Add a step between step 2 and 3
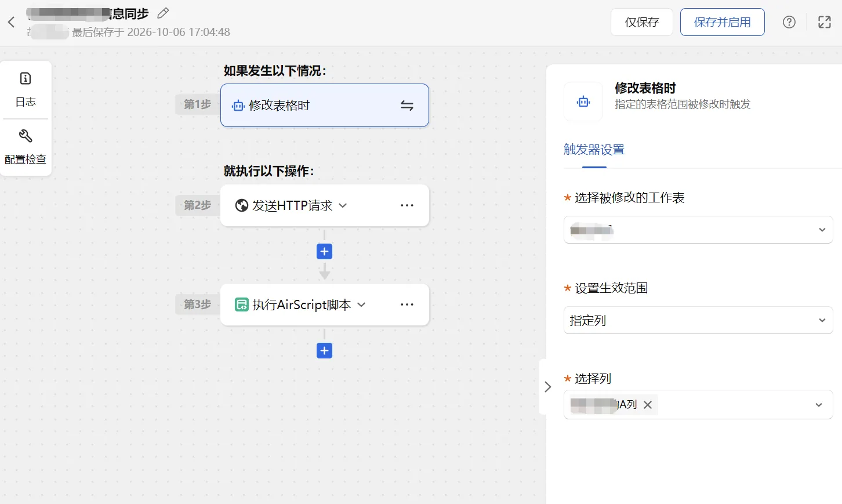The height and width of the screenshot is (504, 842). [324, 251]
